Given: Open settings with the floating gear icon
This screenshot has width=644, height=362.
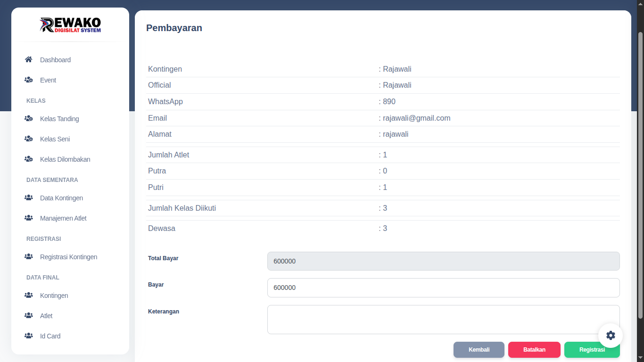Looking at the screenshot, I should coord(611,335).
